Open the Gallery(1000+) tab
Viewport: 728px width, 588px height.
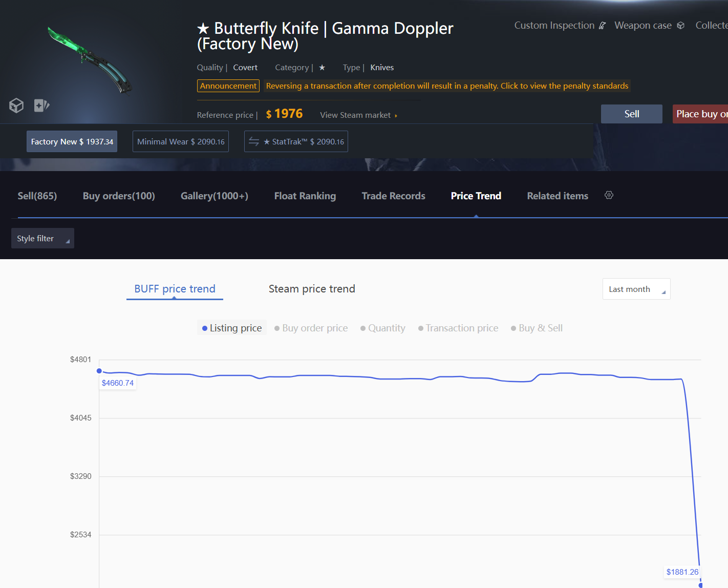click(215, 196)
